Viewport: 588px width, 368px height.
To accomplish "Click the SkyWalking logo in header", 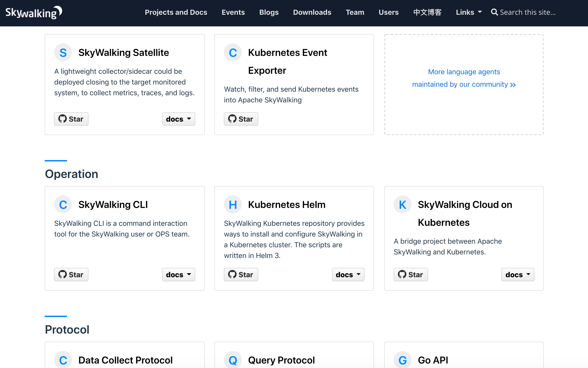I will (x=34, y=13).
